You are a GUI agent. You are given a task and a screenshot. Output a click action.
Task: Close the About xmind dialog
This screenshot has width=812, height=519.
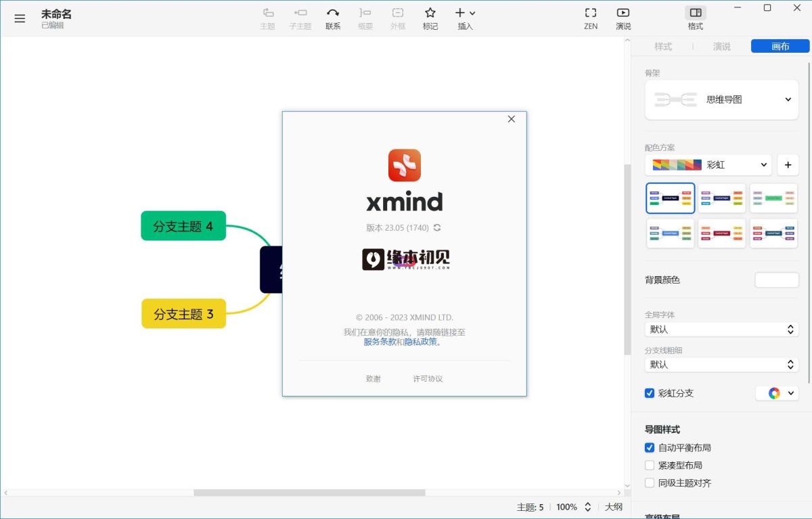[x=511, y=119]
